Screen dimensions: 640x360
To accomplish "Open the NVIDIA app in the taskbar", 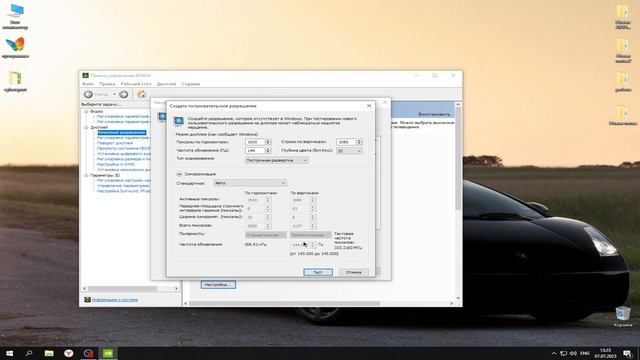I will pos(108,353).
